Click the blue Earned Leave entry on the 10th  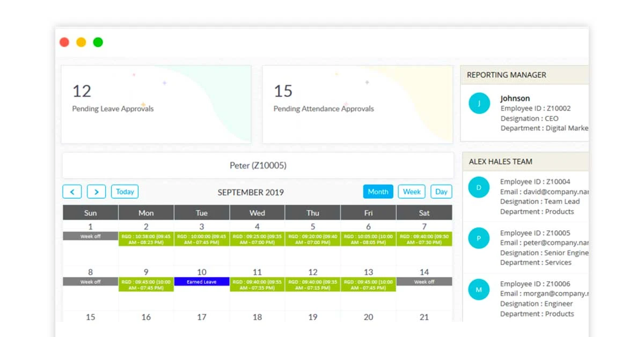202,282
